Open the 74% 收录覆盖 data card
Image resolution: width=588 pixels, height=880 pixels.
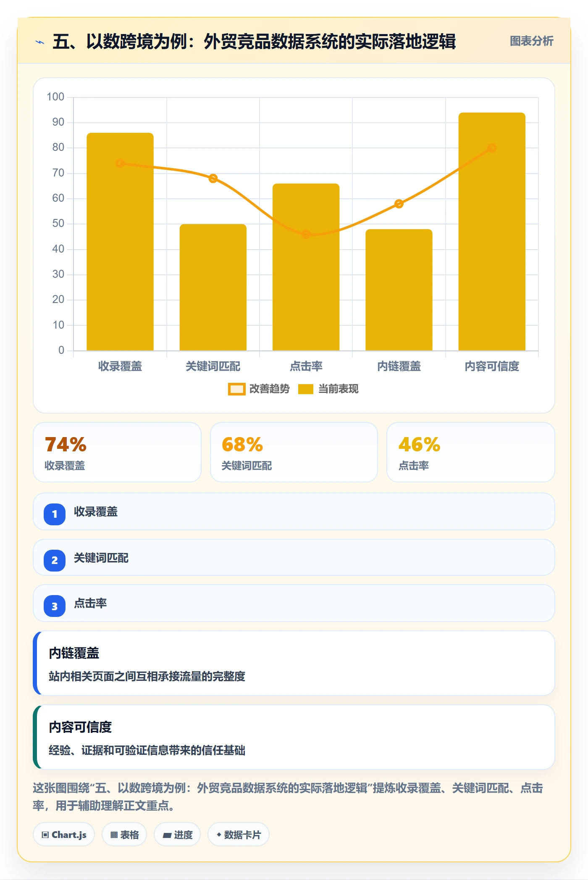pyautogui.click(x=117, y=452)
